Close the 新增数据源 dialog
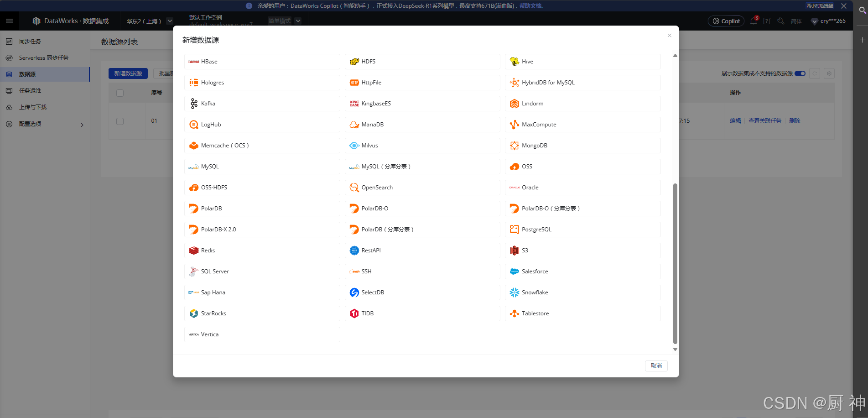This screenshot has height=418, width=868. pyautogui.click(x=670, y=36)
